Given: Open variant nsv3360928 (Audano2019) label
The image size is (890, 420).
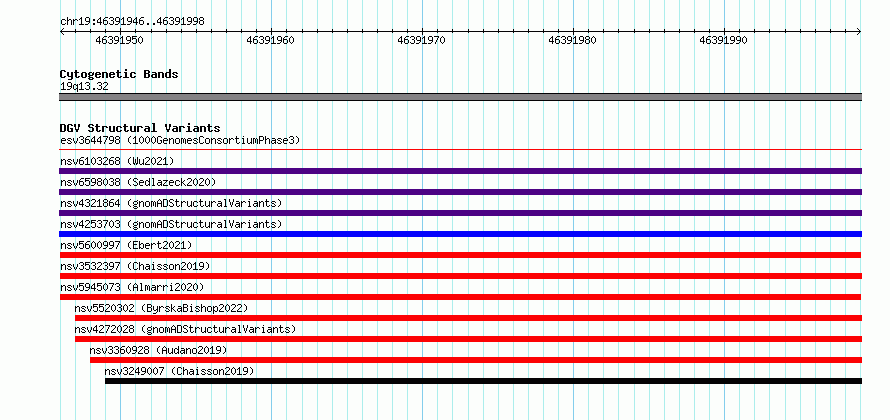Looking at the screenshot, I should coord(158,350).
